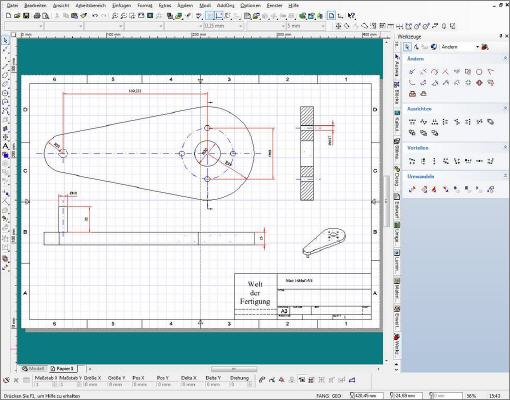Click the circle tool in Ändern panel
This screenshot has height=400, width=510.
click(479, 72)
